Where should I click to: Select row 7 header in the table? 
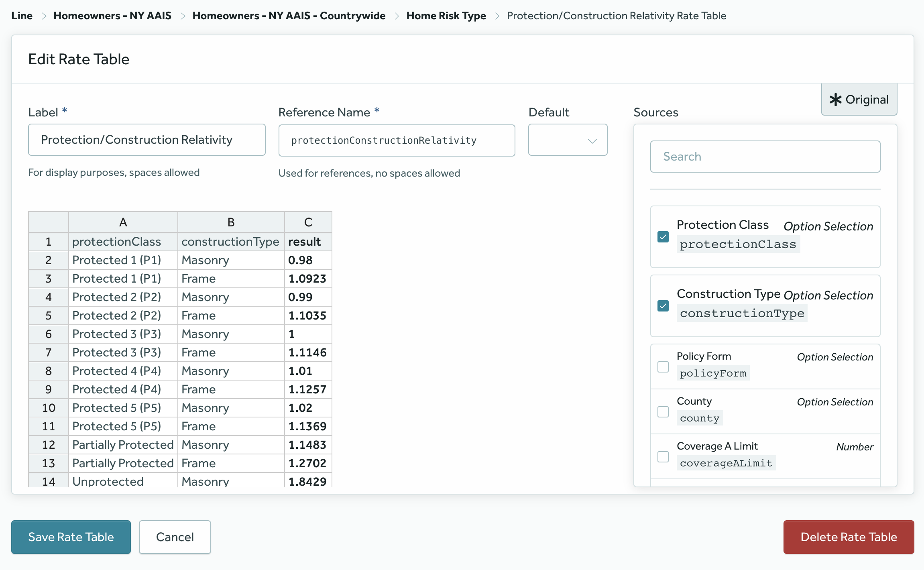49,352
